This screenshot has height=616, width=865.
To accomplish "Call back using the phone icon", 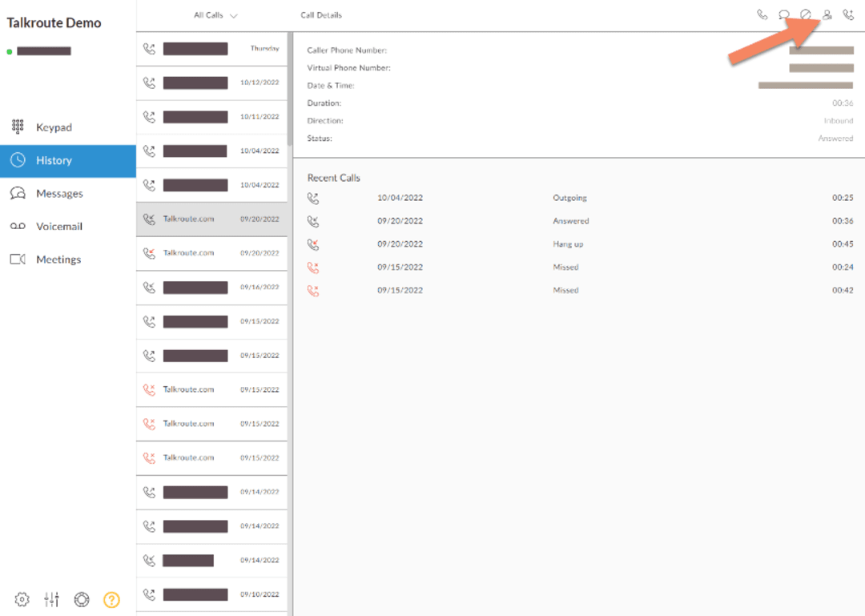I will click(x=761, y=14).
